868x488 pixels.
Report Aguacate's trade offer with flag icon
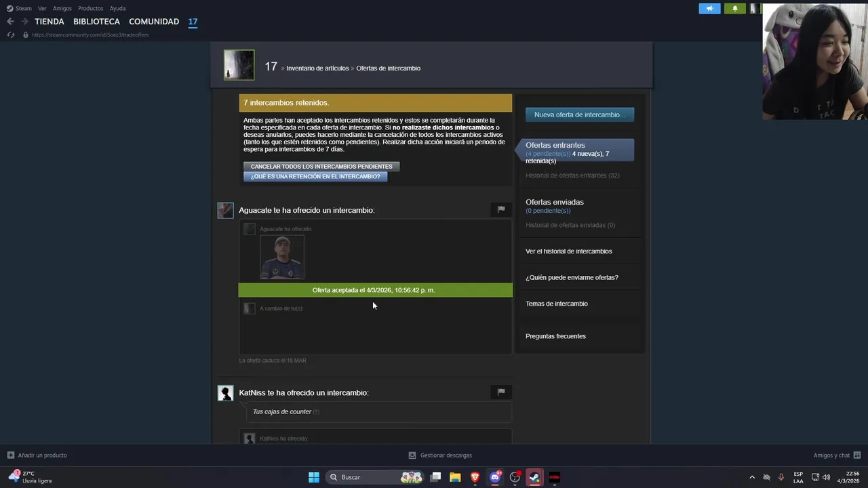501,209
